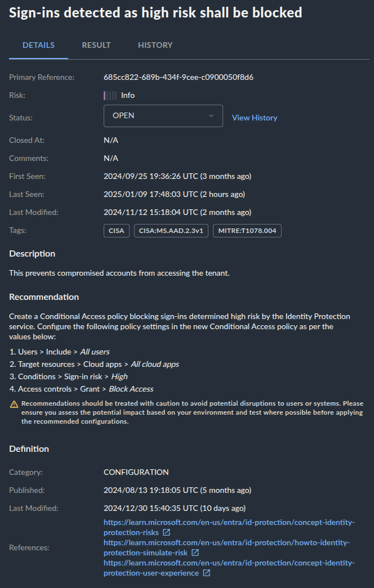Open external link icon for concept-identity-protection-user-experience
374x588 pixels.
coord(207,573)
